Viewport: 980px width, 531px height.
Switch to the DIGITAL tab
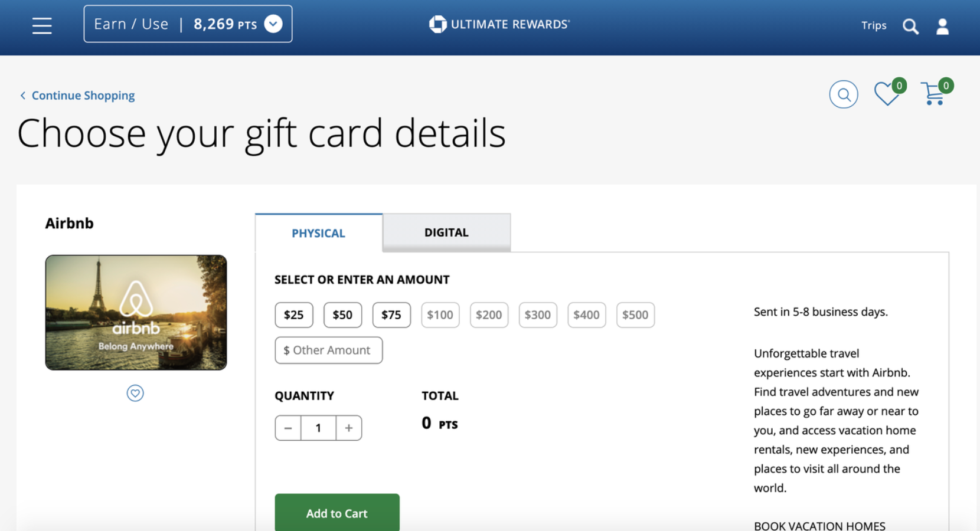pos(446,232)
